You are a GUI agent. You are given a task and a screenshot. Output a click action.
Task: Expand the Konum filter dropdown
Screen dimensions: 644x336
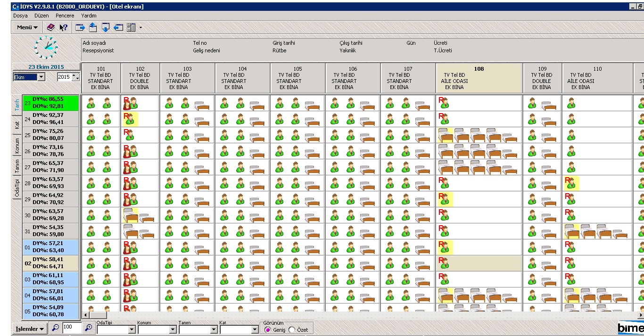[173, 330]
